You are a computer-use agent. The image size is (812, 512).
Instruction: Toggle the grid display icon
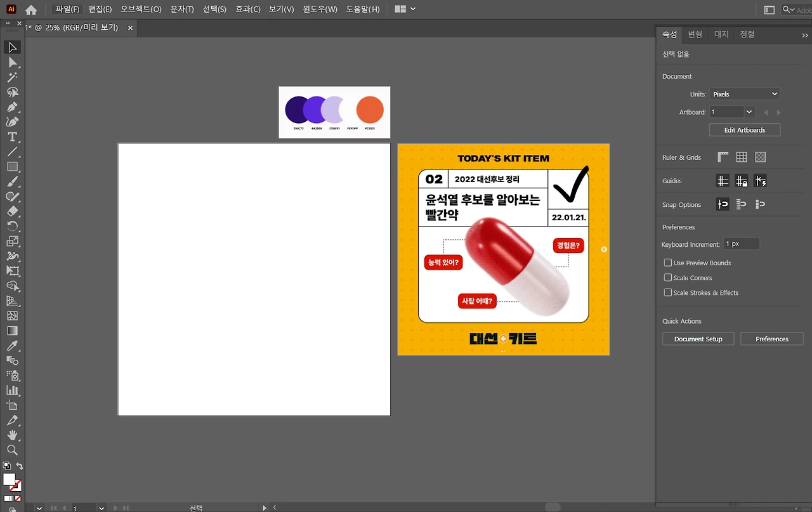pyautogui.click(x=742, y=157)
